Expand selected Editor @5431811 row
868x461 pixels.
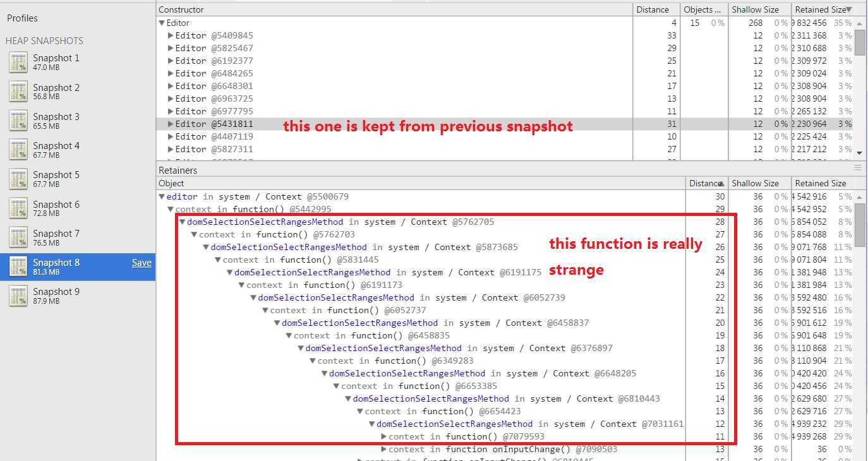coord(171,124)
